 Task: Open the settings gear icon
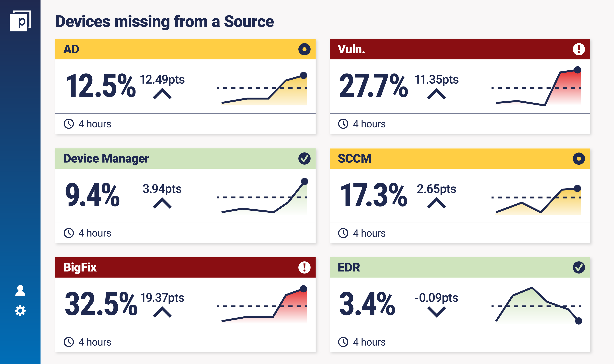coord(20,311)
